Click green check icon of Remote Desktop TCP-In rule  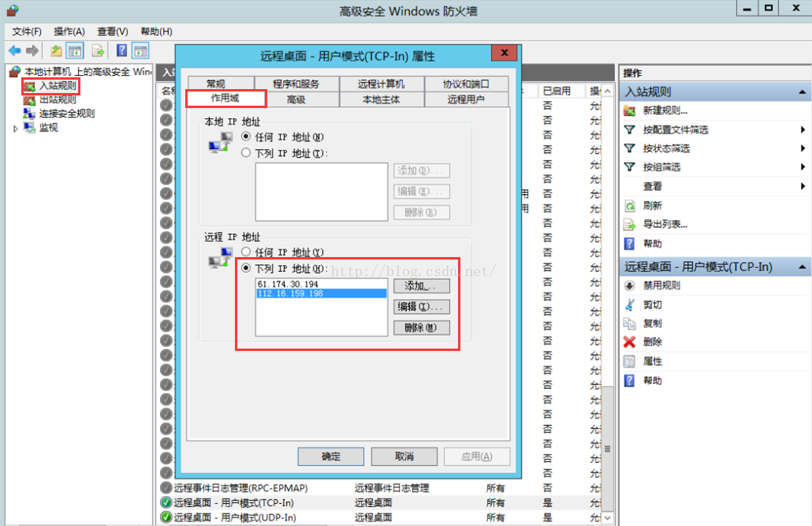click(x=166, y=502)
